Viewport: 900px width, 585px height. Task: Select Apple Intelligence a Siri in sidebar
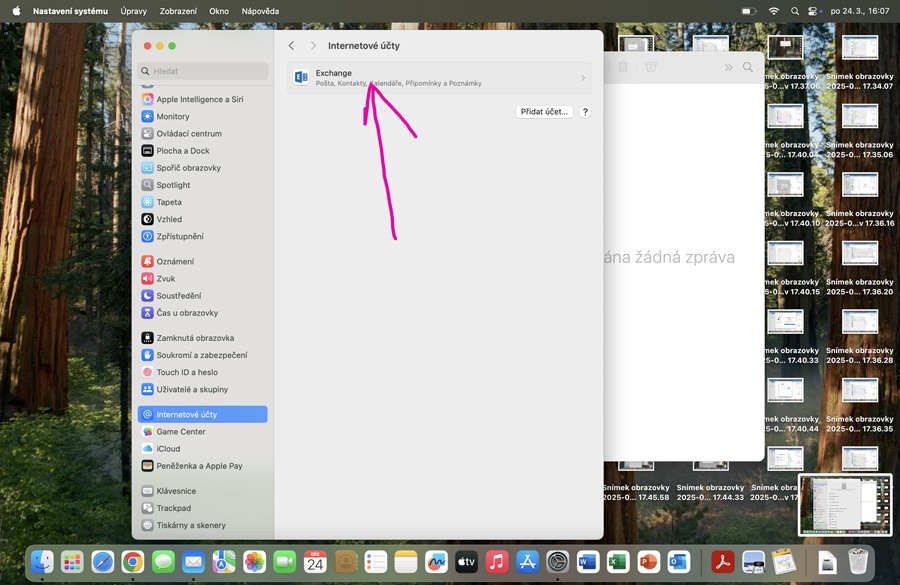200,99
